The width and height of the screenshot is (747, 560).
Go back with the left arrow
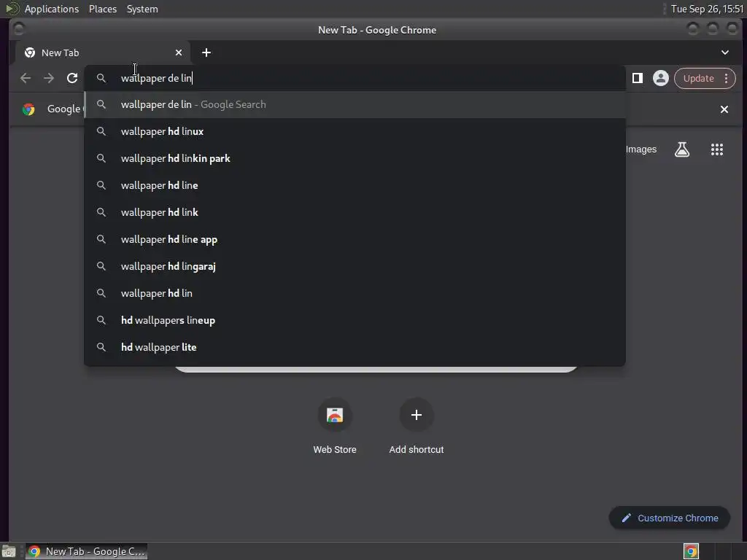pyautogui.click(x=26, y=78)
